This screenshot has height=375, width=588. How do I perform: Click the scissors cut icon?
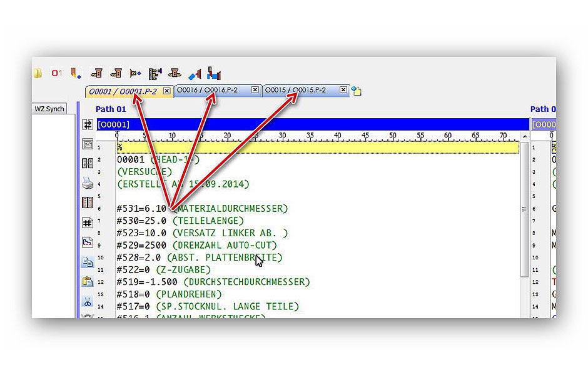[x=88, y=302]
